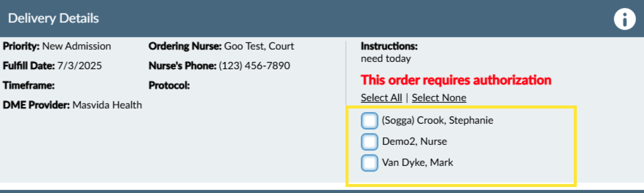Click the Nurse's Phone number (123) 456-7890
Screen dimensions: 644x193
click(255, 66)
